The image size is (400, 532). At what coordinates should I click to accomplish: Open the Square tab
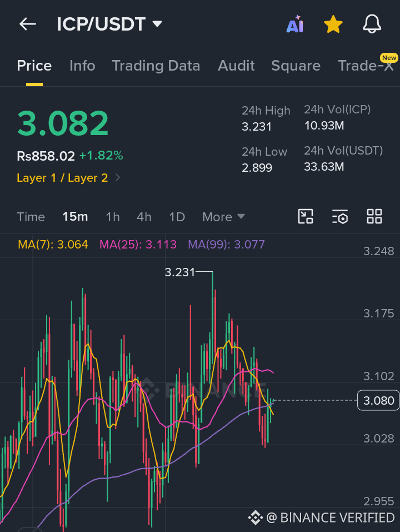click(x=296, y=66)
